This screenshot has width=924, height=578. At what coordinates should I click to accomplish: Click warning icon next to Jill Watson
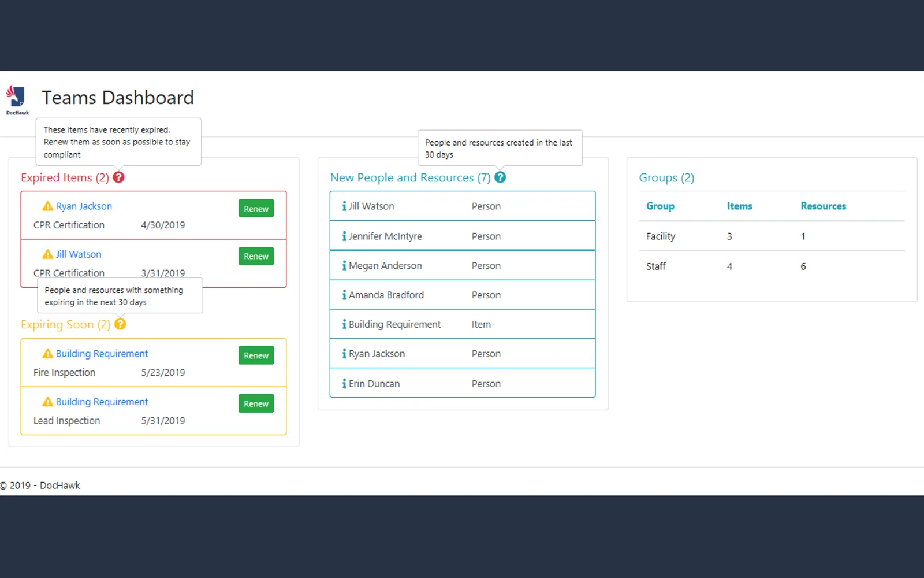coord(48,254)
